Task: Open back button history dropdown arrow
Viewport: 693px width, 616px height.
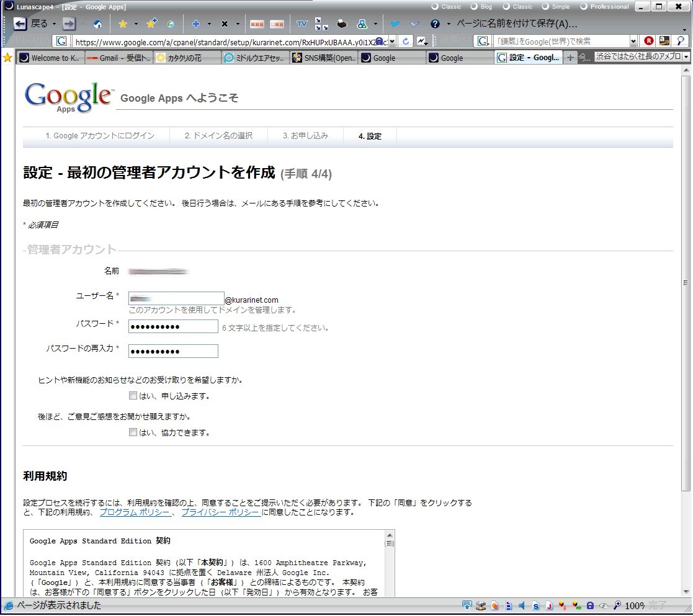Action: tap(55, 24)
